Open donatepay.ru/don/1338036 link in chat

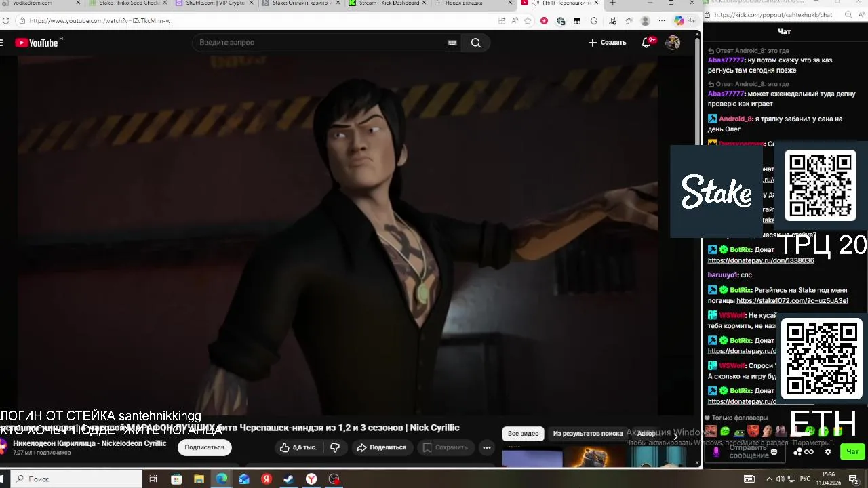point(761,260)
